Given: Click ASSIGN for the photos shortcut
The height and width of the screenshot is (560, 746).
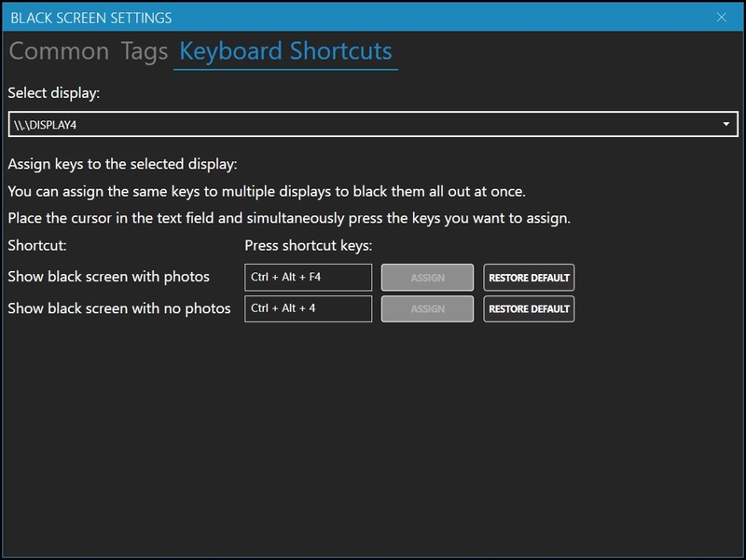Looking at the screenshot, I should click(x=427, y=276).
